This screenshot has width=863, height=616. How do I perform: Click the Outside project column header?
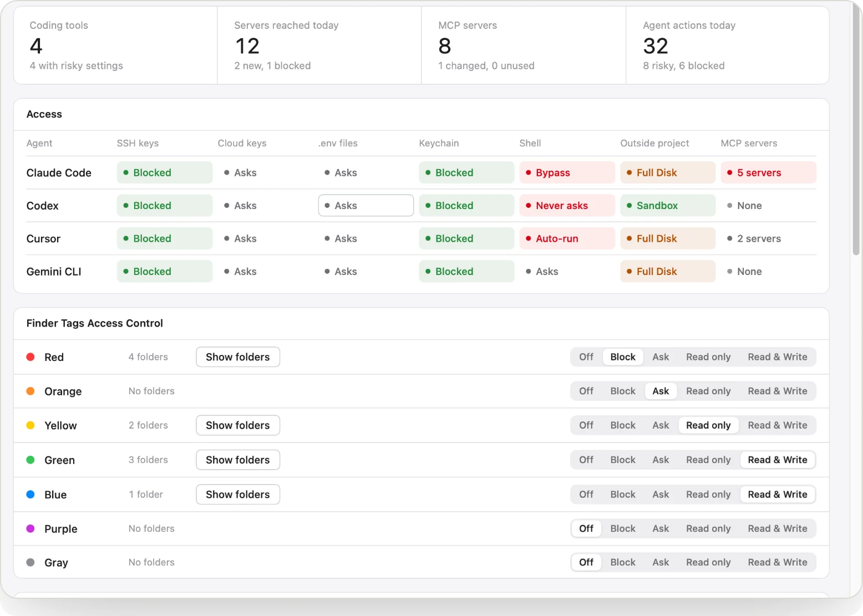[654, 143]
